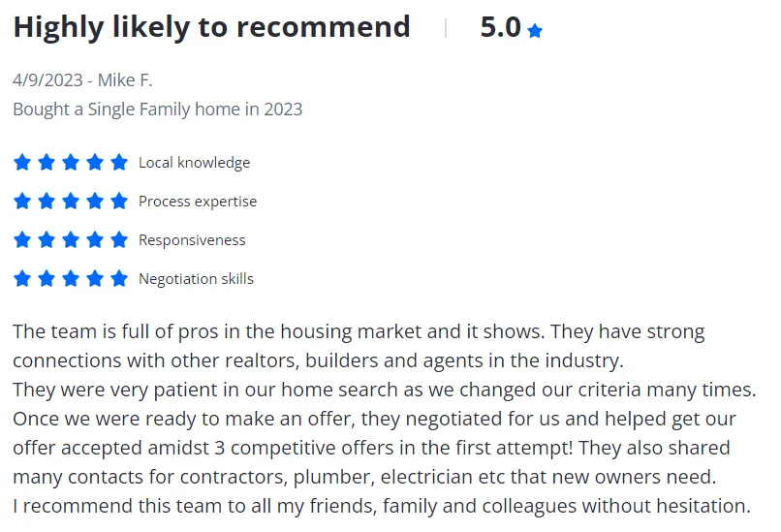
Task: Click the Process expertise label
Action: point(198,202)
